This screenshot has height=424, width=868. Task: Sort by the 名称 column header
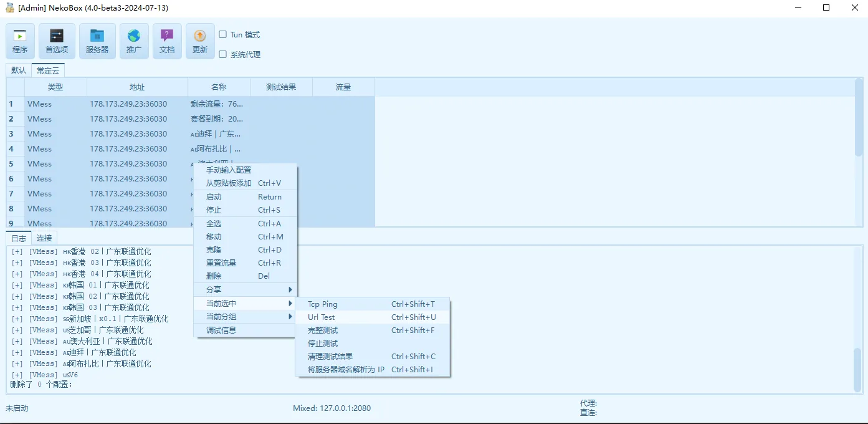pos(219,87)
